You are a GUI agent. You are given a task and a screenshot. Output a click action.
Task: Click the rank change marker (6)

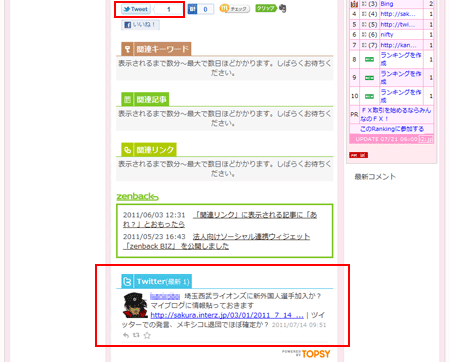click(x=369, y=34)
